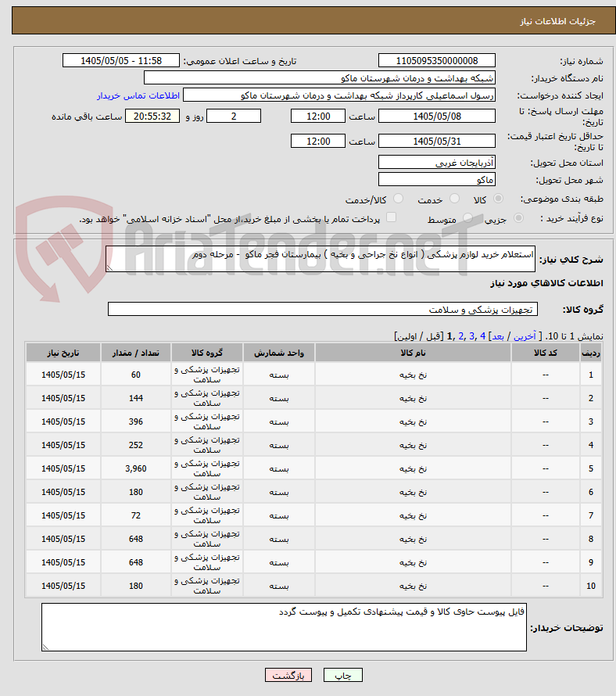616x696 pixels.
Task: Click the بازگشت back button
Action: pos(288,675)
